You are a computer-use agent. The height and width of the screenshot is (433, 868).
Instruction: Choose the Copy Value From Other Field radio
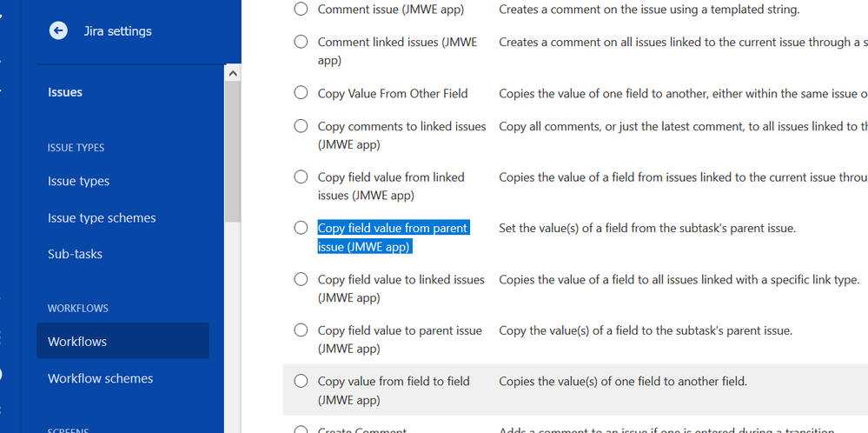[301, 93]
